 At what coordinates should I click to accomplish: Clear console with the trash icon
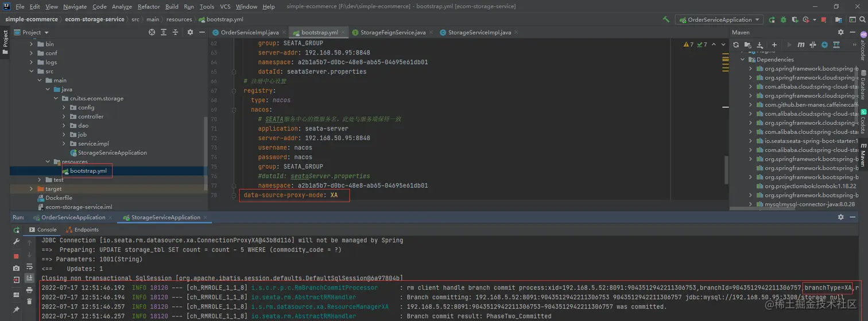click(x=29, y=301)
